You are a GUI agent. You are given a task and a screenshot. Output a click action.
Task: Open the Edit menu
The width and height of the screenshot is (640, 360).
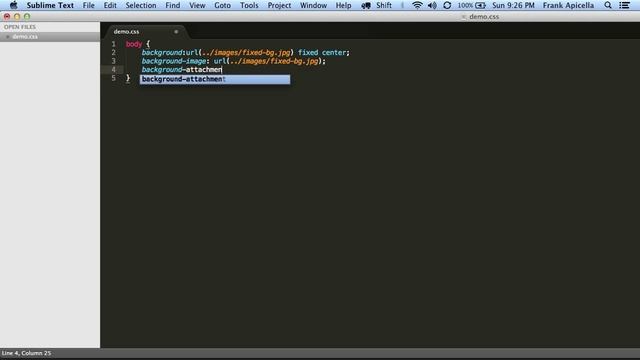pos(110,5)
